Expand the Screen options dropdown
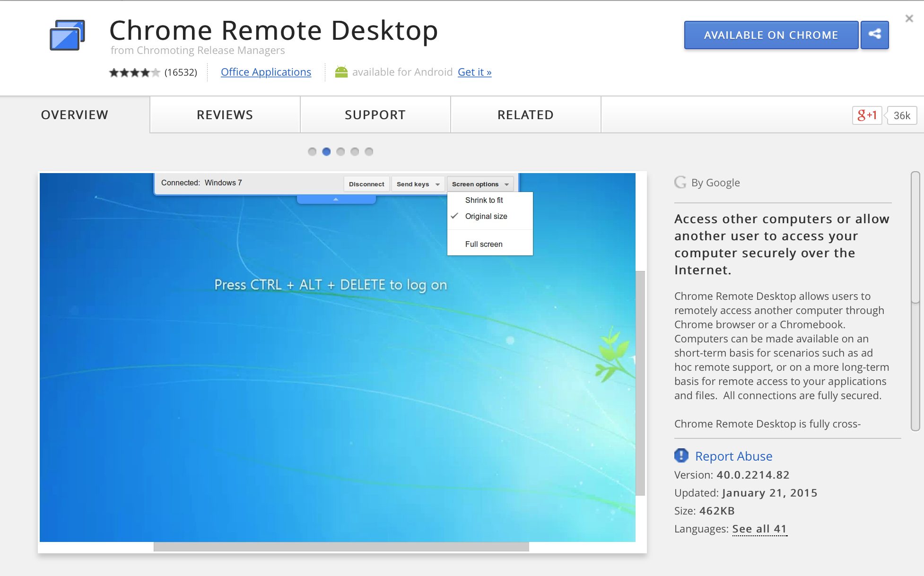924x576 pixels. [x=480, y=184]
